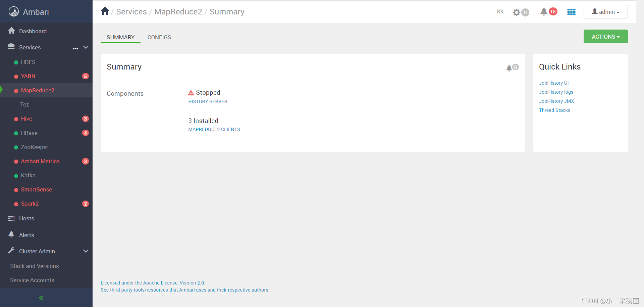Open the views grid icon
This screenshot has height=307, width=644.
(571, 12)
